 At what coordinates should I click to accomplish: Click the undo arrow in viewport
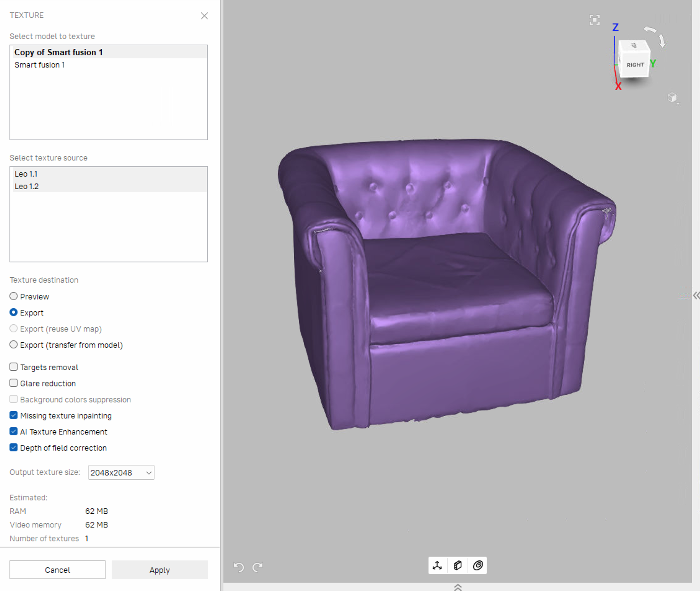coord(239,567)
